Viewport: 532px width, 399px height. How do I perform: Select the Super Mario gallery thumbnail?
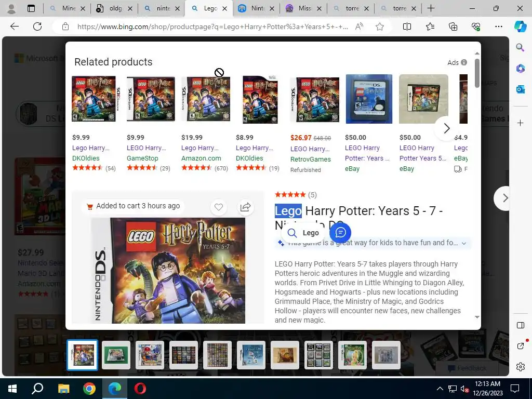coord(150,355)
